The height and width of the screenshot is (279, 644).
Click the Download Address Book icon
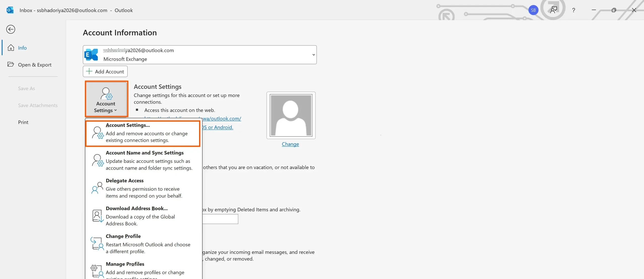98,216
